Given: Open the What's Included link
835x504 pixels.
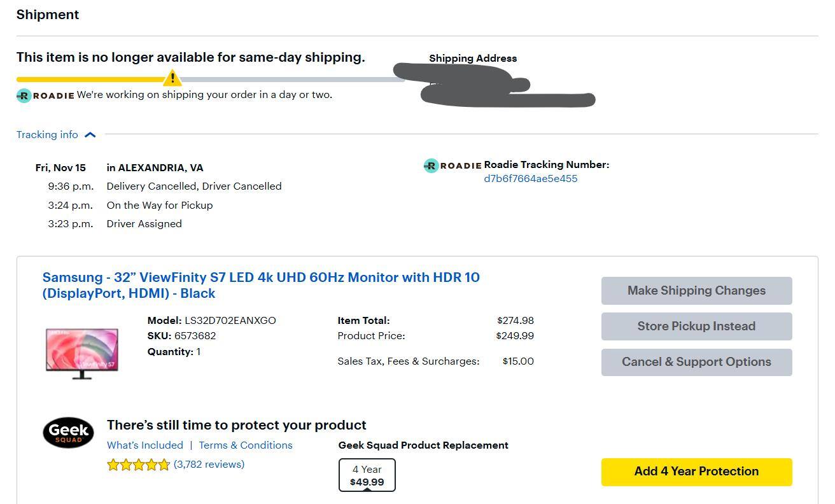Looking at the screenshot, I should coord(144,445).
